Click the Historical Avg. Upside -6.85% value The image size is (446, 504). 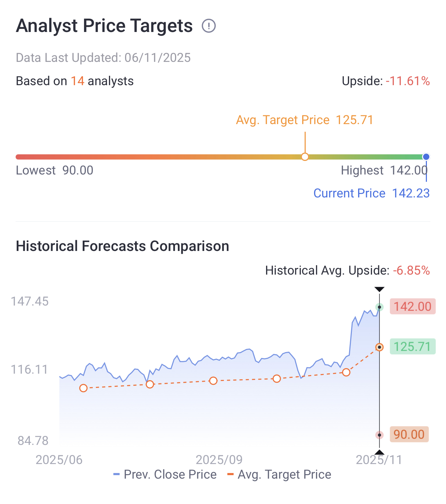[x=411, y=270]
